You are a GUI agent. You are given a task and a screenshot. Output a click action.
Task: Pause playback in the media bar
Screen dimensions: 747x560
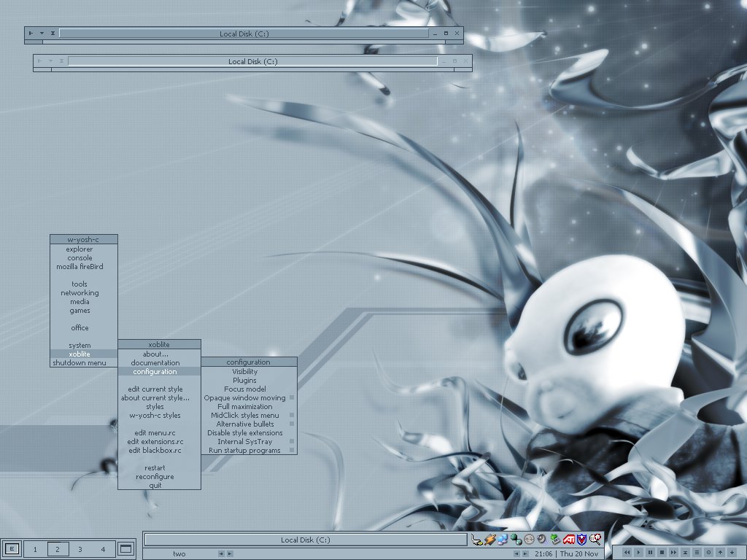(x=650, y=552)
